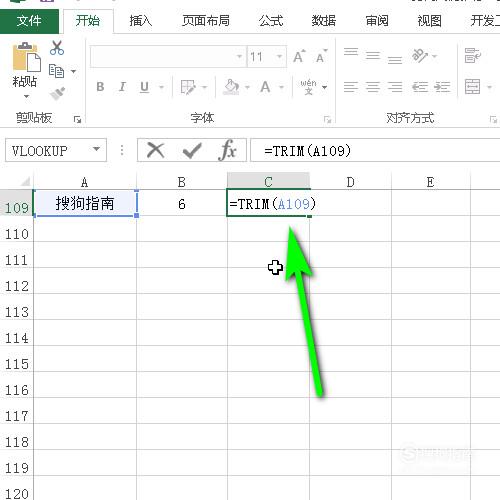Screen dimensions: 500x500
Task: Click the Format Painter brush icon
Action: pos(57,94)
